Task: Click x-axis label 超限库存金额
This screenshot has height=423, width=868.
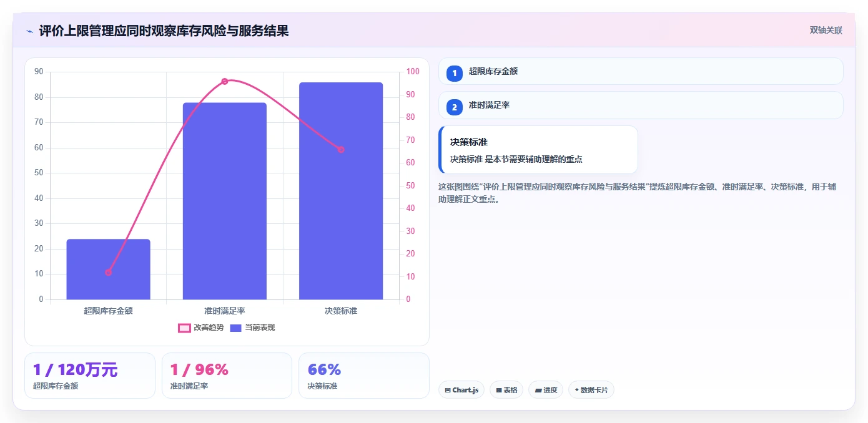Action: [x=108, y=310]
